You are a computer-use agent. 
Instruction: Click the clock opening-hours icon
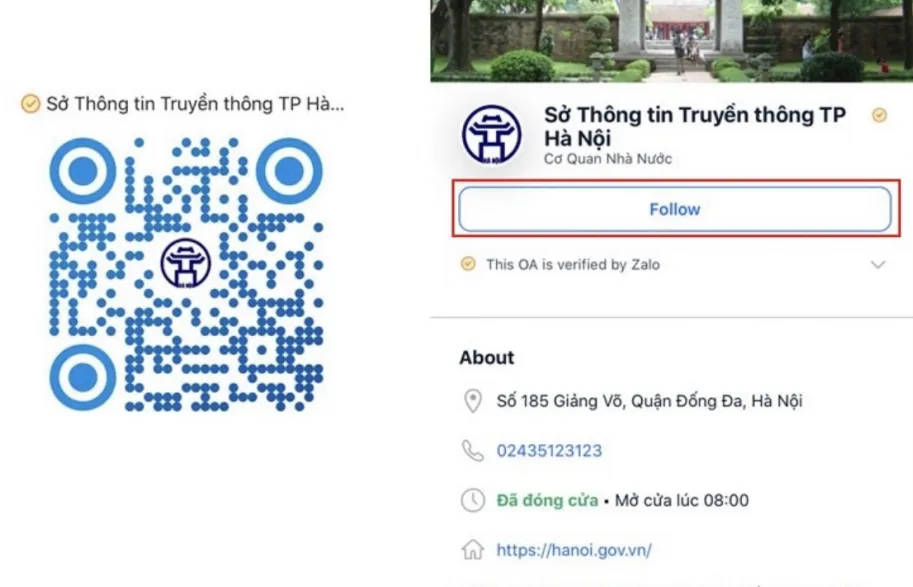(x=473, y=500)
